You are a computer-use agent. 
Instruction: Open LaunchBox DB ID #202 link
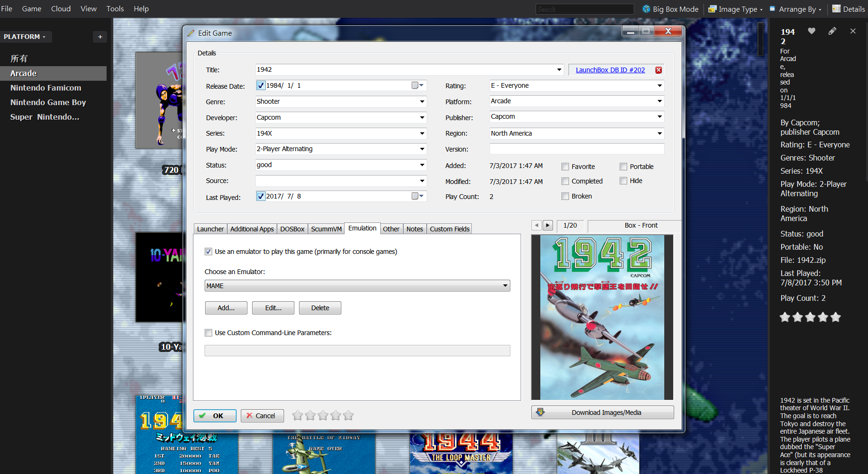tap(610, 70)
